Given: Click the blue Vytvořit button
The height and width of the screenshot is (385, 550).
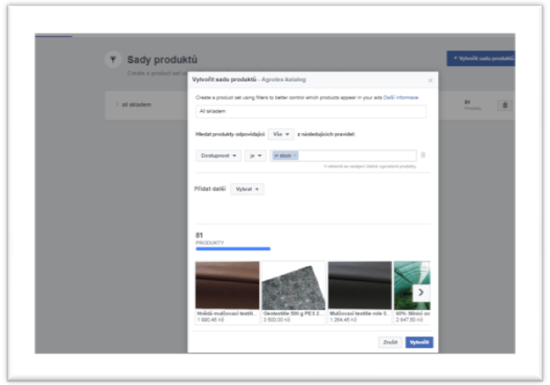Looking at the screenshot, I should (x=419, y=342).
